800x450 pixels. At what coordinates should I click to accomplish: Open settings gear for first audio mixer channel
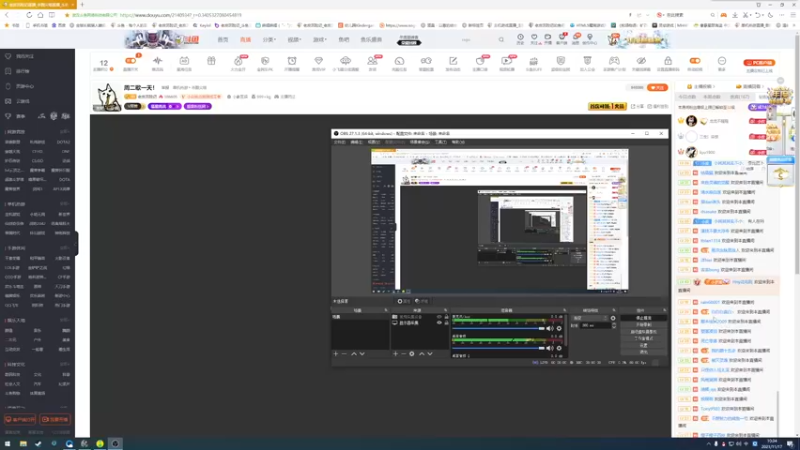(x=559, y=329)
